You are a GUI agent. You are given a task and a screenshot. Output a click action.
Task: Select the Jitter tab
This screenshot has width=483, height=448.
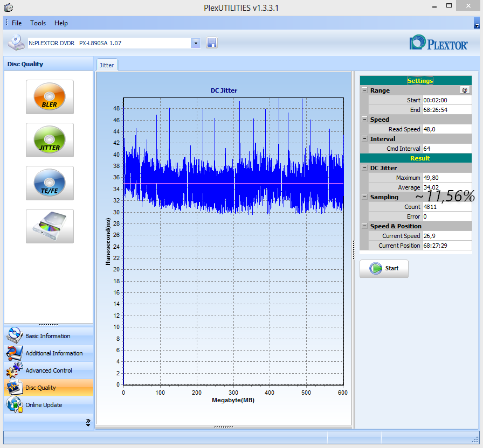107,65
